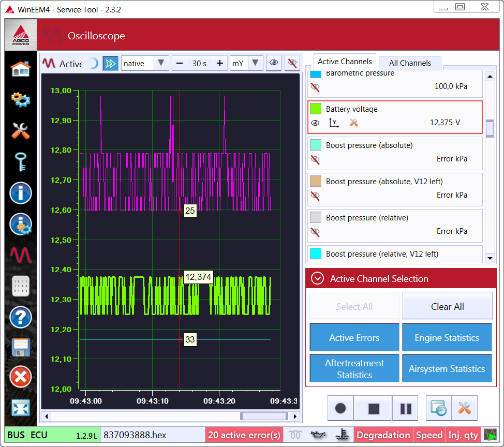Open the question mark help icon

coord(21,317)
